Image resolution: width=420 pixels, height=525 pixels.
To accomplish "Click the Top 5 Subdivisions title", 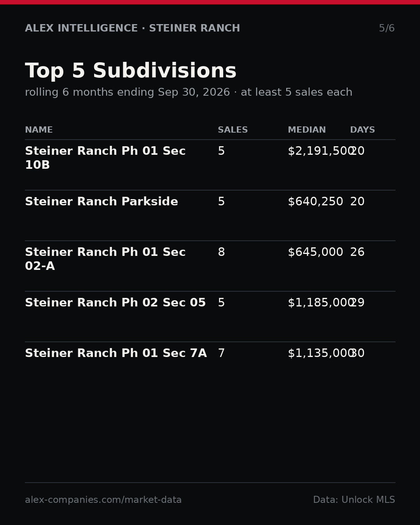I will tap(131, 72).
